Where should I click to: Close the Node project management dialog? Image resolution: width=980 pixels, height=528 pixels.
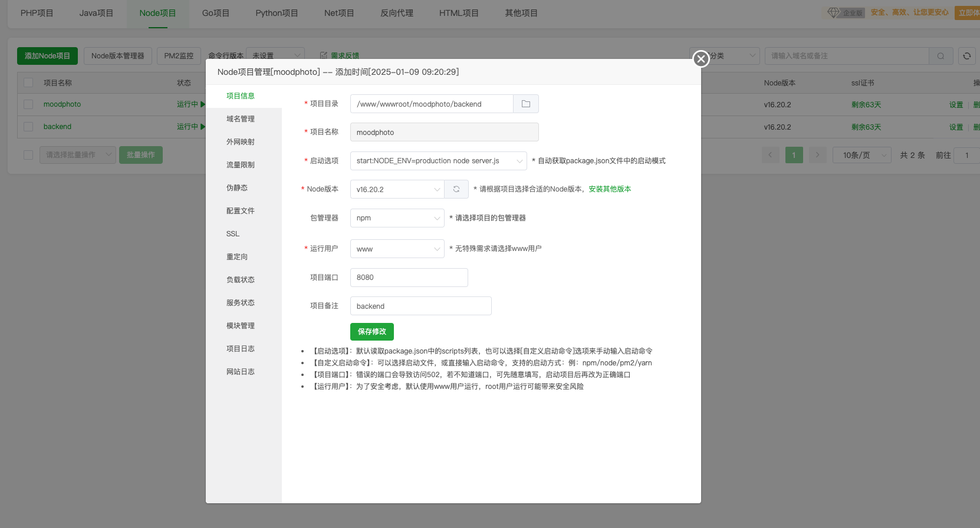[701, 58]
